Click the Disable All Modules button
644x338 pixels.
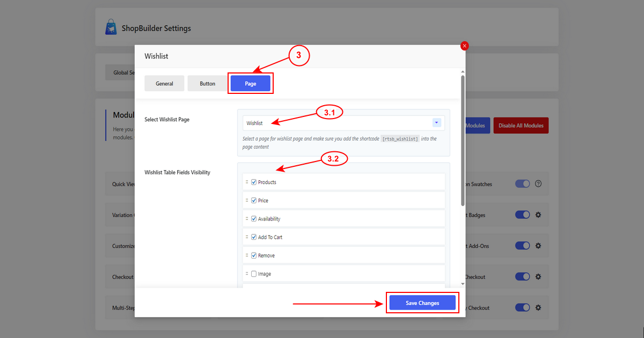coord(521,126)
